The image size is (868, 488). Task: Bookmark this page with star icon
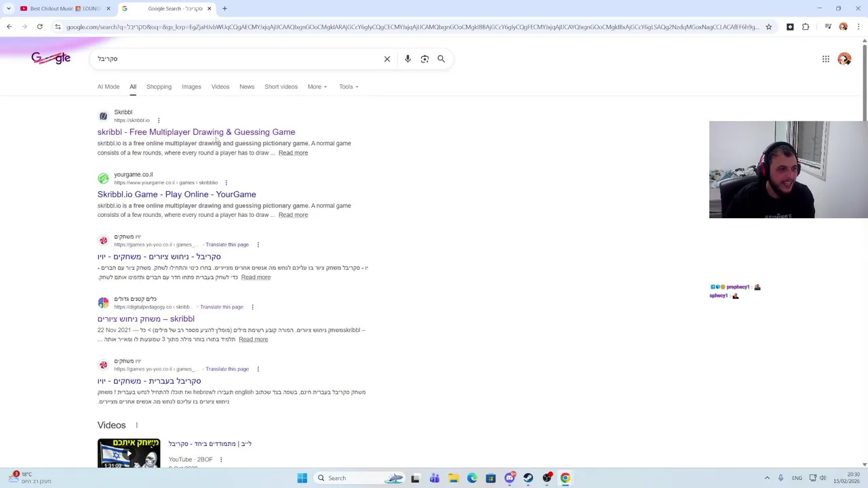pyautogui.click(x=768, y=26)
